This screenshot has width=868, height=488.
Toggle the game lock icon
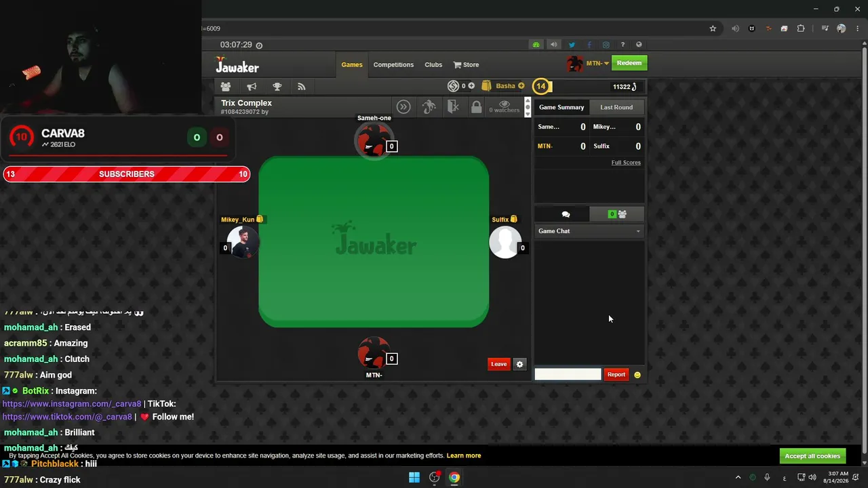476,106
